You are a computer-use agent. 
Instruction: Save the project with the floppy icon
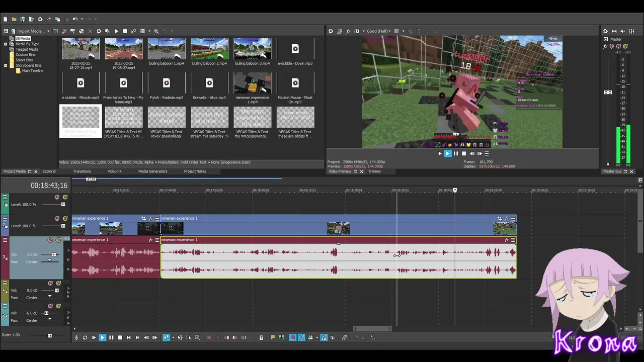(23, 19)
